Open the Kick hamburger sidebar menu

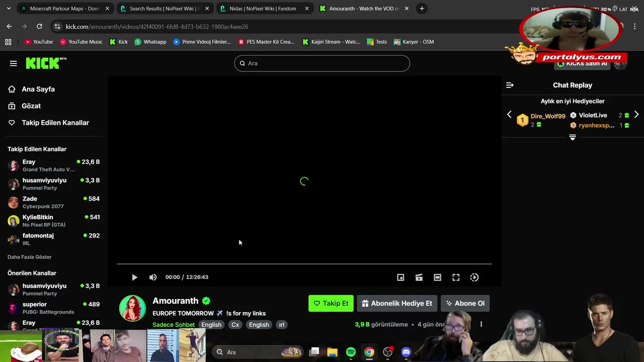[13, 63]
